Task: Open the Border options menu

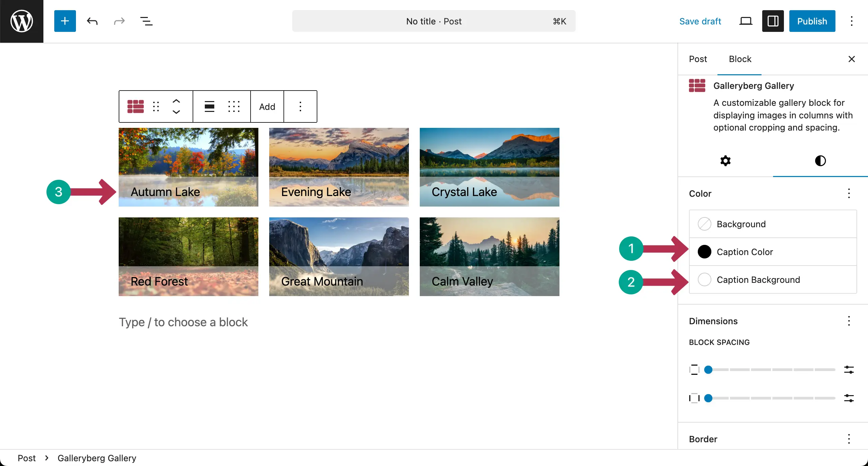Action: pyautogui.click(x=849, y=438)
